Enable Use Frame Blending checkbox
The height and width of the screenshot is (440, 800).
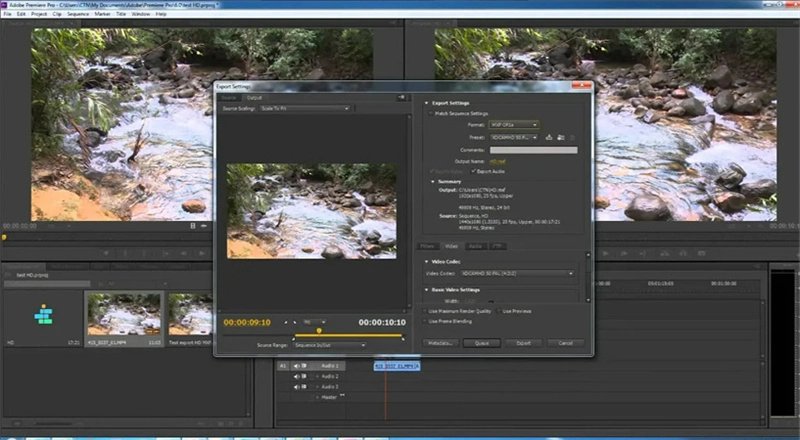pyautogui.click(x=425, y=322)
